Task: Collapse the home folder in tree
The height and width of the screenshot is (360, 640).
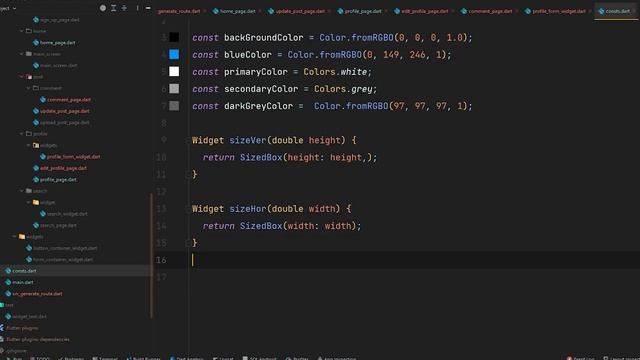Action: (22, 31)
